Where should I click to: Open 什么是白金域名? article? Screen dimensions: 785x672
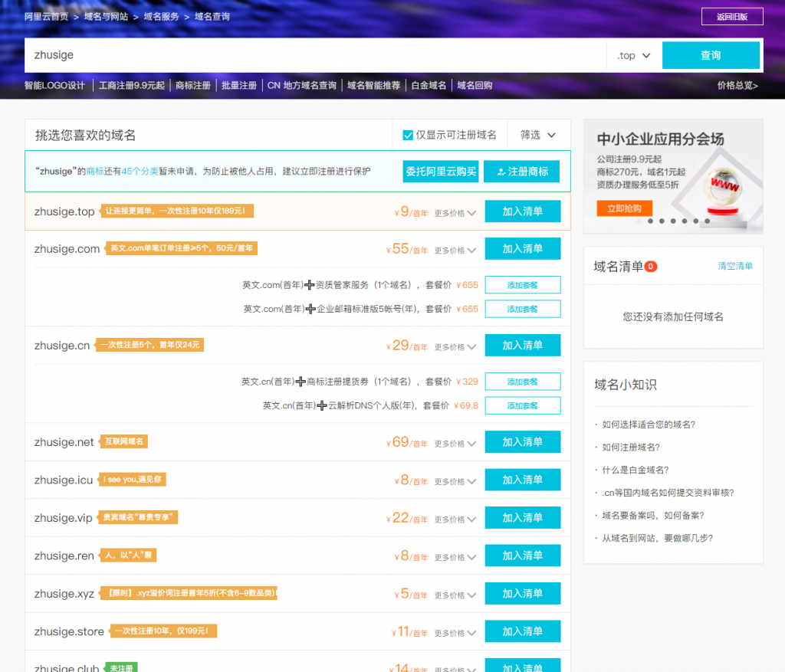pos(636,470)
